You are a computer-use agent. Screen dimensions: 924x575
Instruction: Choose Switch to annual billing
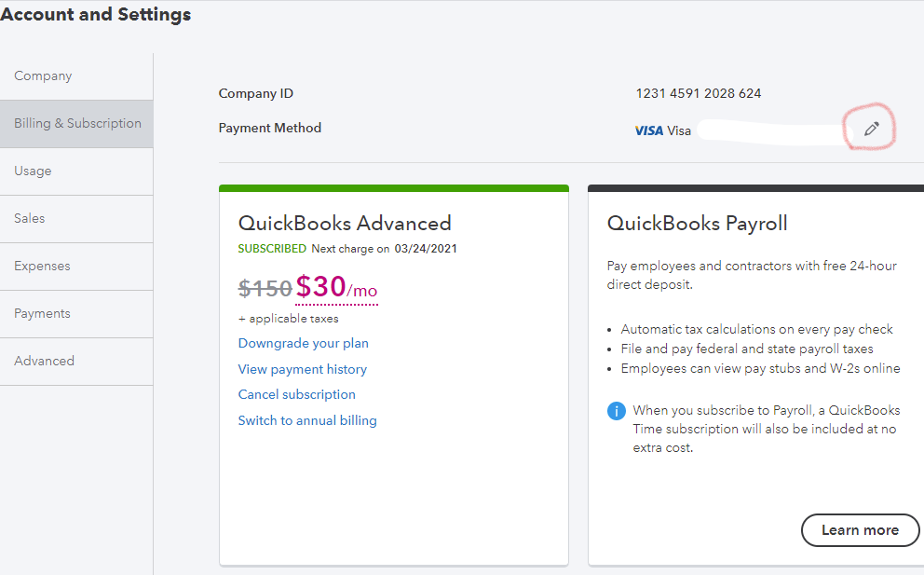pos(307,420)
